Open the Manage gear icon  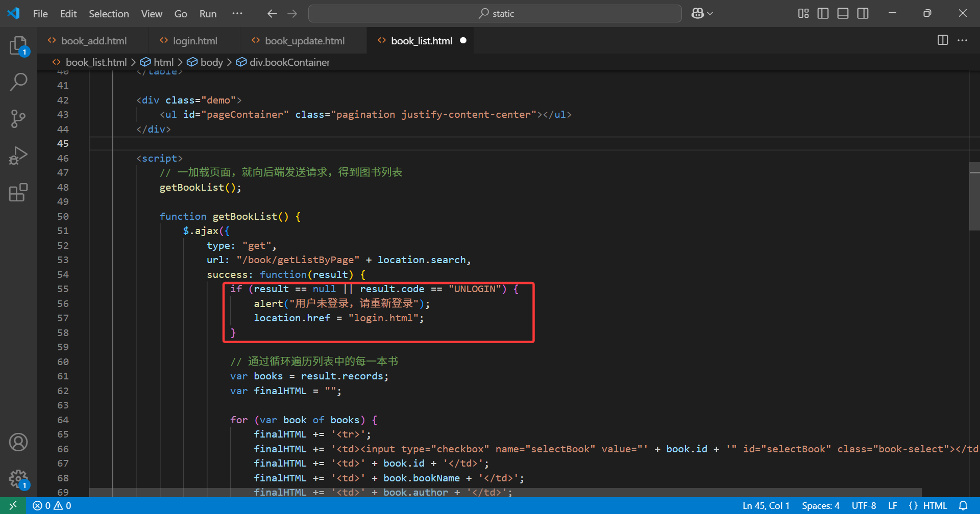[x=18, y=478]
